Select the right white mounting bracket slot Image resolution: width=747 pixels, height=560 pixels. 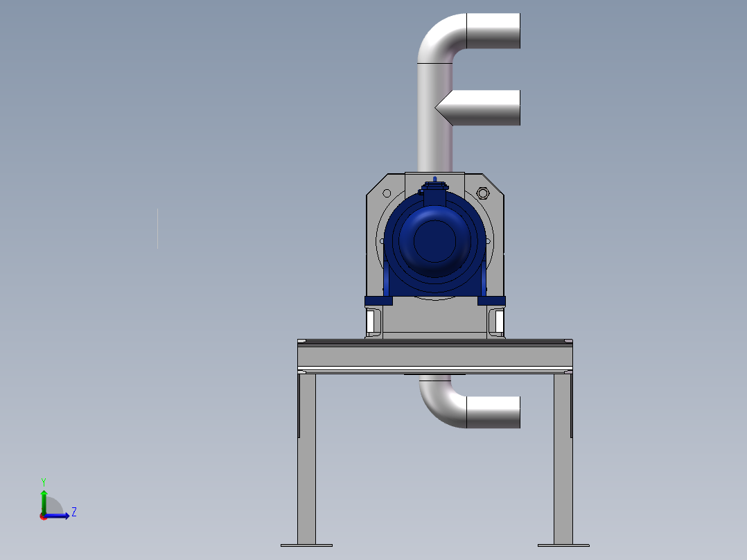(500, 321)
